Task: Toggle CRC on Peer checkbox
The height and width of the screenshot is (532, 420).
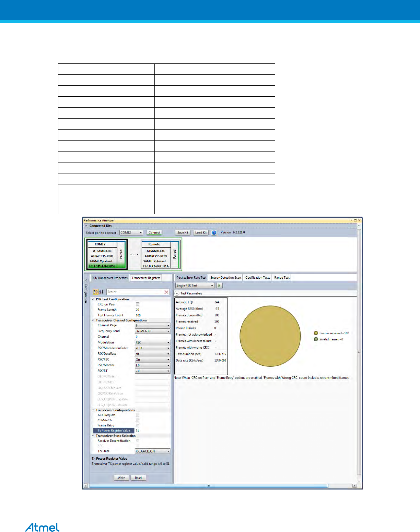Action: coord(138,304)
